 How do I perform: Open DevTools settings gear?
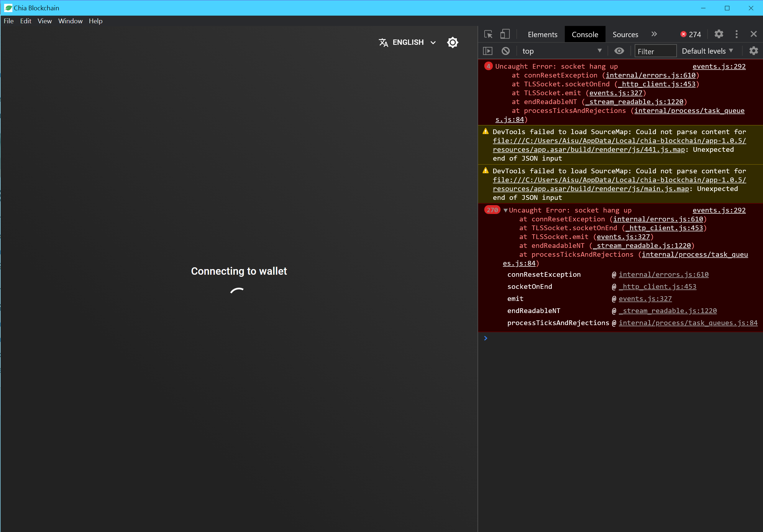click(719, 34)
